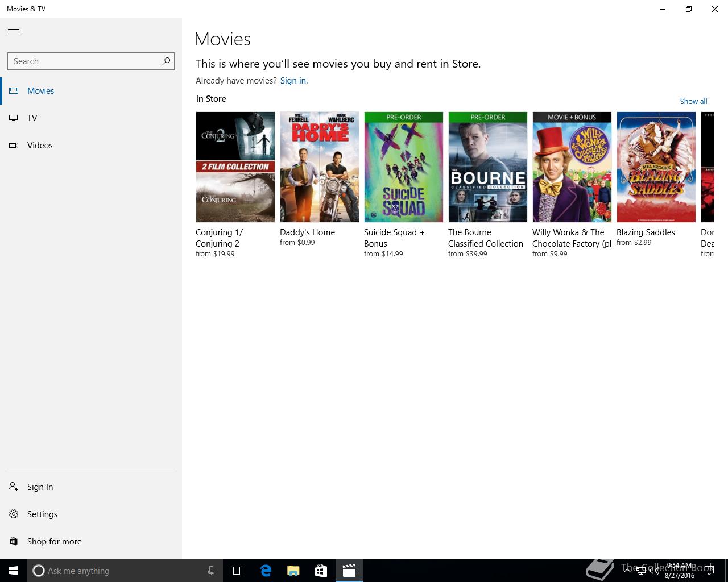Screen dimensions: 728x582
Task: Click the from $19.99 price
Action: pyautogui.click(x=215, y=254)
